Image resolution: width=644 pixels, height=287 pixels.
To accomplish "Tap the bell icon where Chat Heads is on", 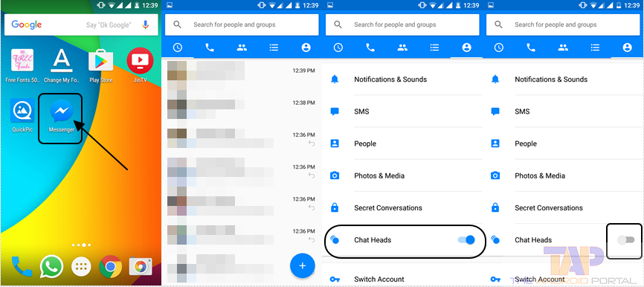I will [335, 80].
